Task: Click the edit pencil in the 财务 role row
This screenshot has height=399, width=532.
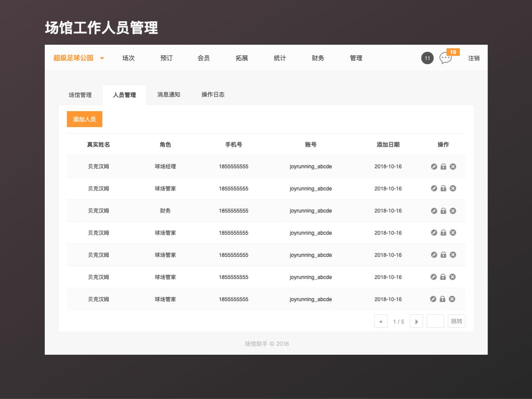Action: click(434, 211)
